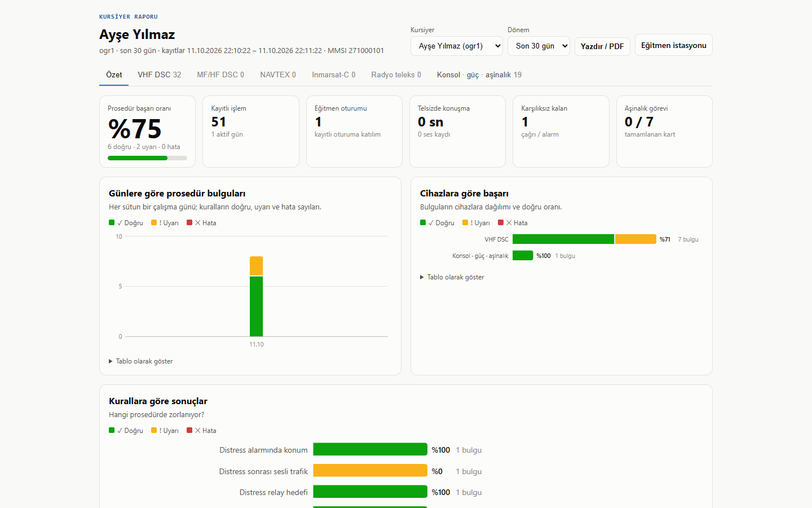Open the Konsol · güç · aşınalık tab
Screen dimensions: 812x508
pyautogui.click(x=479, y=75)
